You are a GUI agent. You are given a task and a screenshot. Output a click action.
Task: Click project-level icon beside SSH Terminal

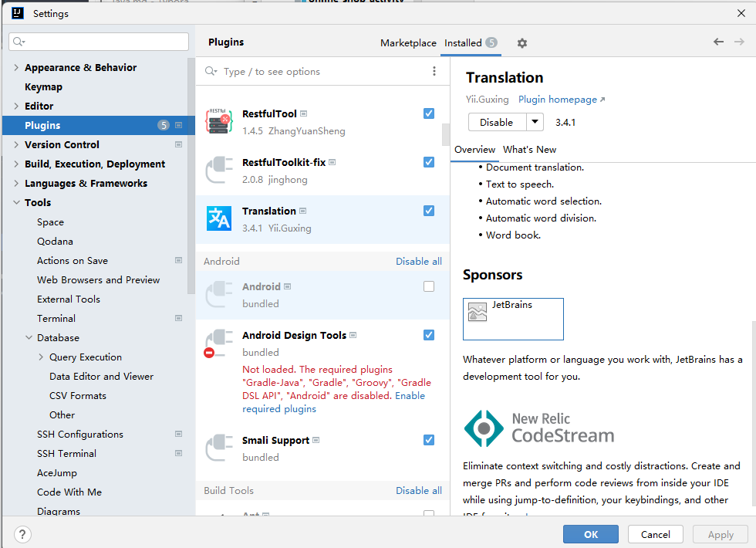178,454
